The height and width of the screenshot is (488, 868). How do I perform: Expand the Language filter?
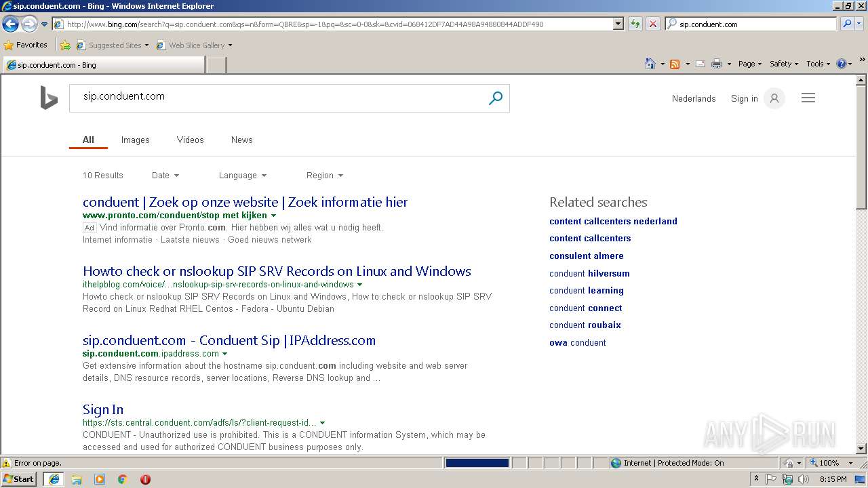(x=243, y=175)
